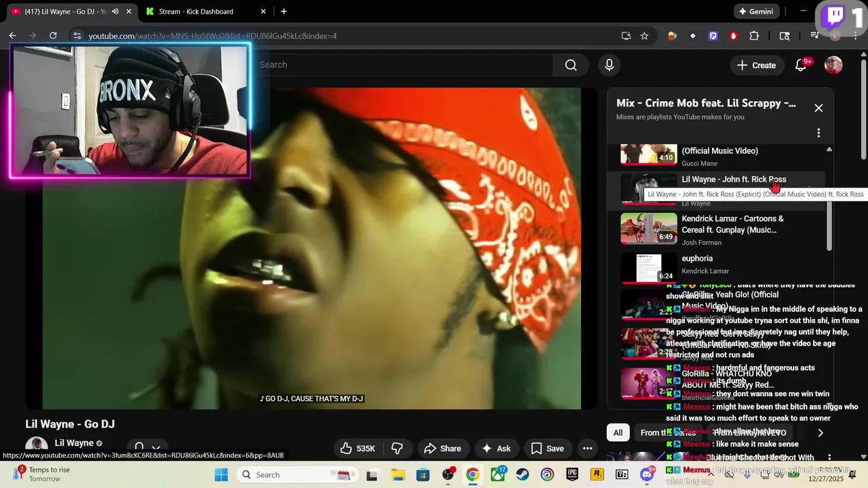Reload the page
The width and height of the screenshot is (868, 488).
coord(53,36)
